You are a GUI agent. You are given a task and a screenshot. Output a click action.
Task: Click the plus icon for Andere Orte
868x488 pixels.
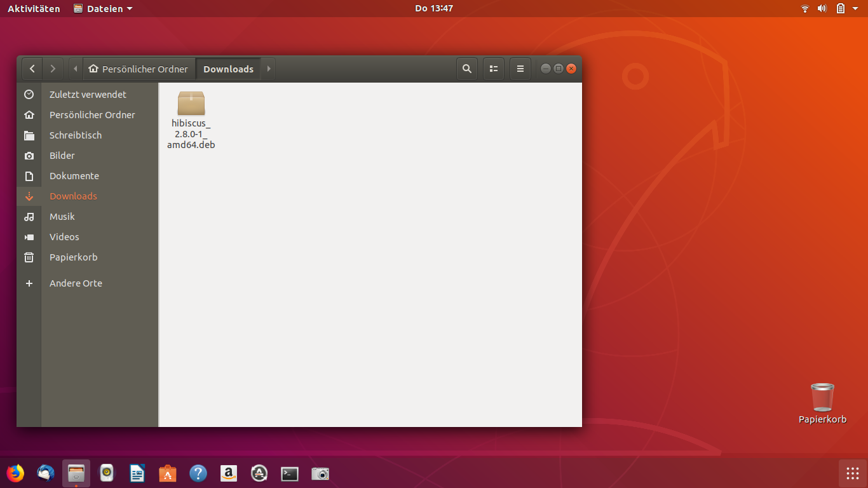[x=29, y=283]
